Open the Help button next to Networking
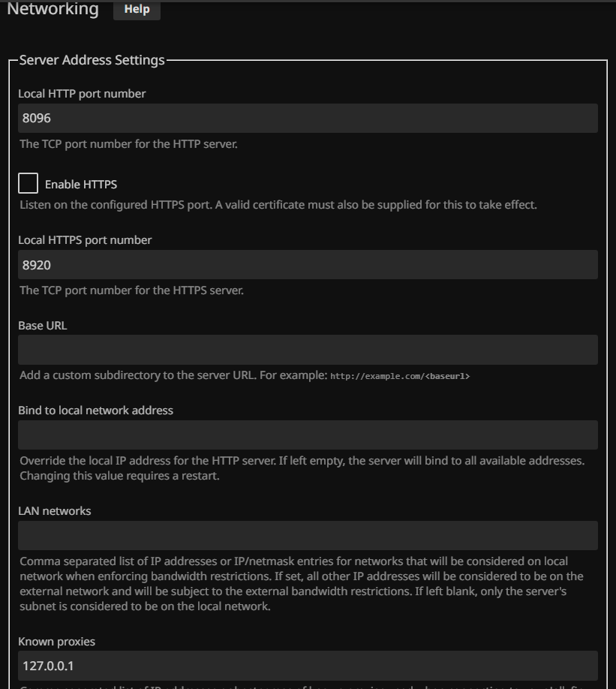616x689 pixels. click(137, 10)
